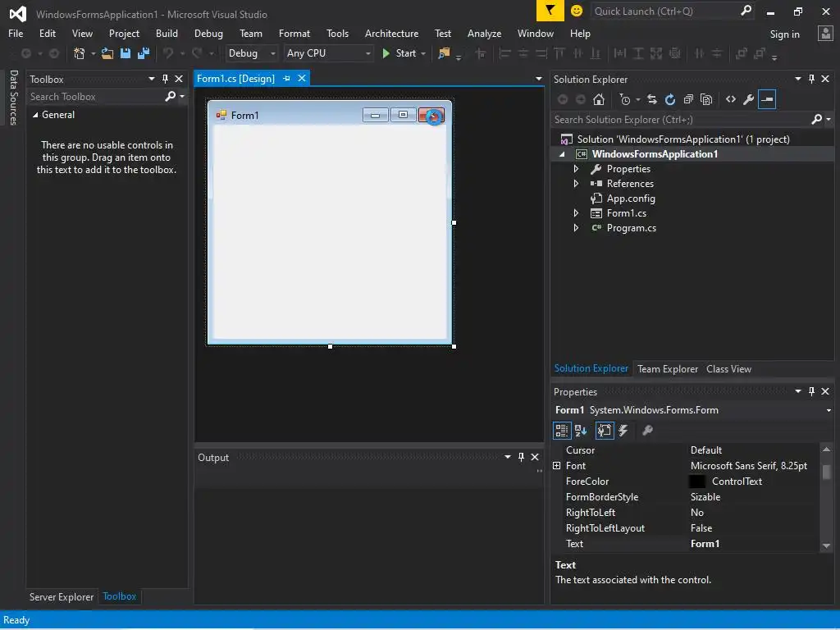Open the Data Sources side tab
Screen dimensions: 840x630
pos(13,98)
